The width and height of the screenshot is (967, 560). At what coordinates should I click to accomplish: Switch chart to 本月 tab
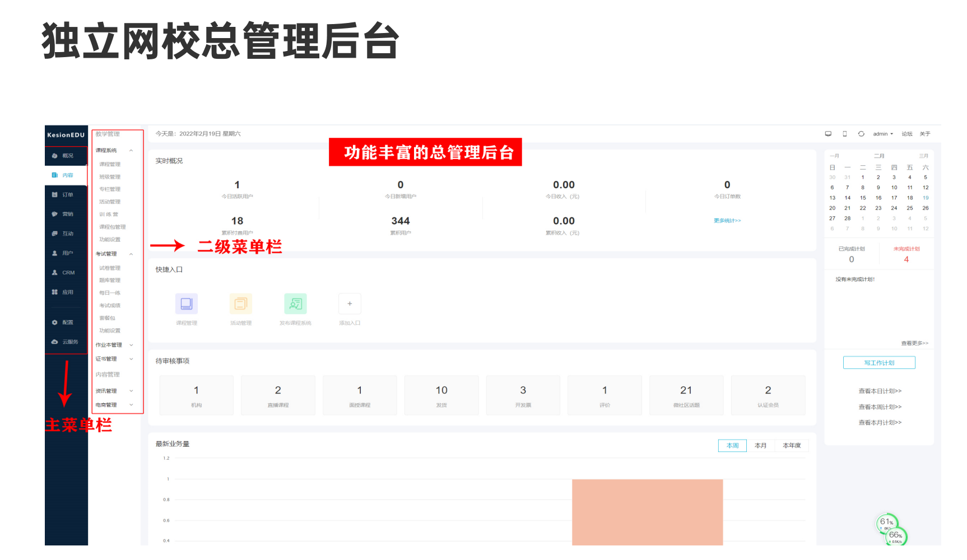tap(760, 446)
